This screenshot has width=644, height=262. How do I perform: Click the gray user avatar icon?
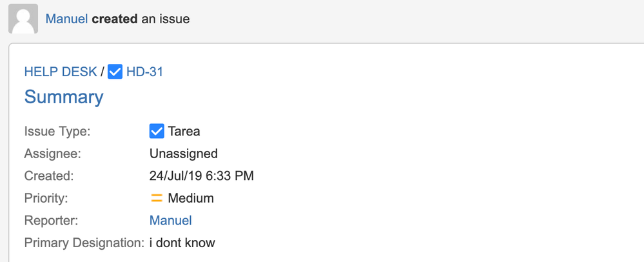(23, 19)
